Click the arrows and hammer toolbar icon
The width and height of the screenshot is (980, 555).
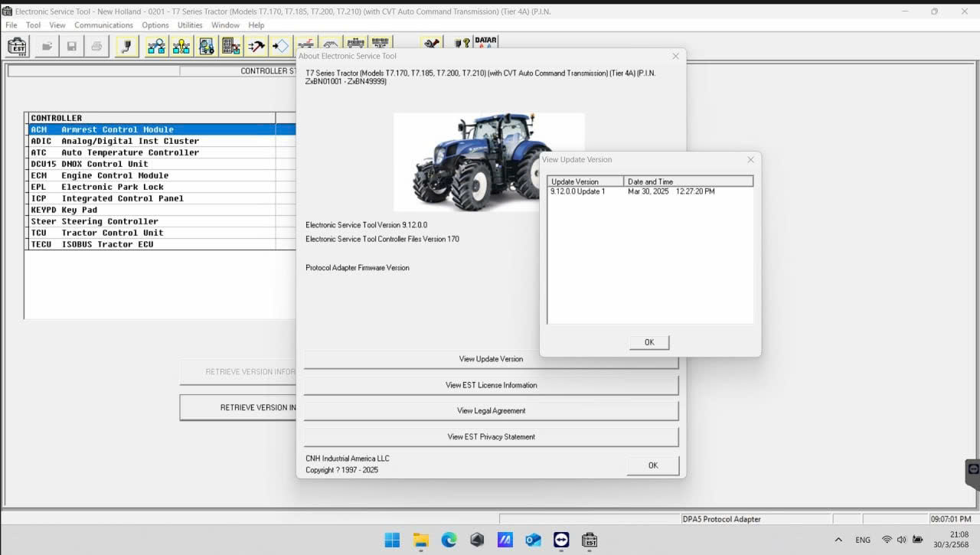tap(256, 47)
